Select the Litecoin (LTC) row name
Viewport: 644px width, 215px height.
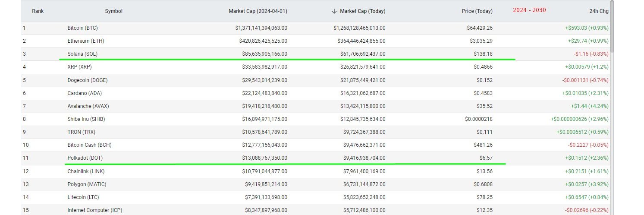pos(84,197)
